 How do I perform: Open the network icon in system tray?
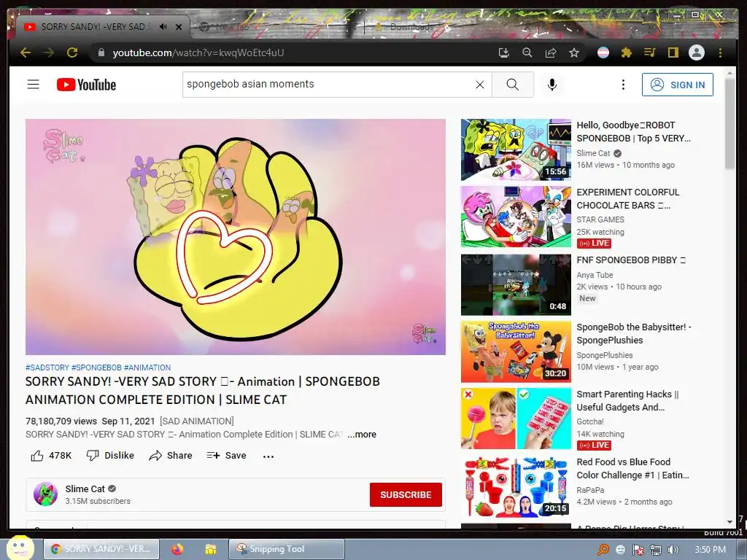point(656,550)
